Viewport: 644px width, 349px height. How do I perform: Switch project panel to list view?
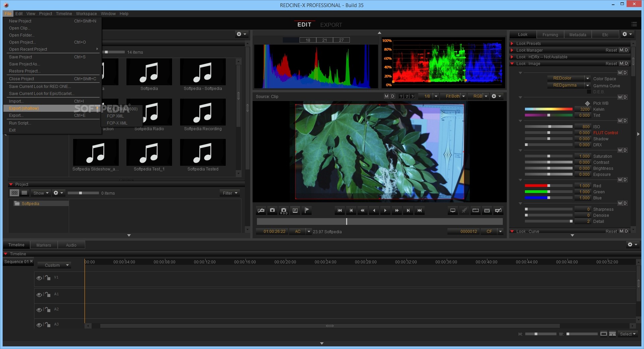24,193
